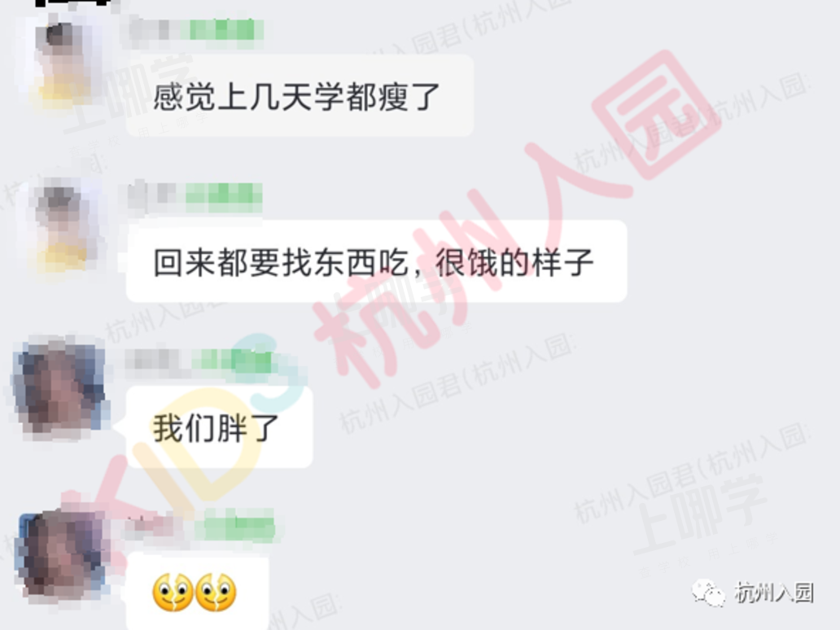Tap avatar beside 回来都要找东西吃 message
Image resolution: width=840 pixels, height=630 pixels.
click(x=61, y=225)
